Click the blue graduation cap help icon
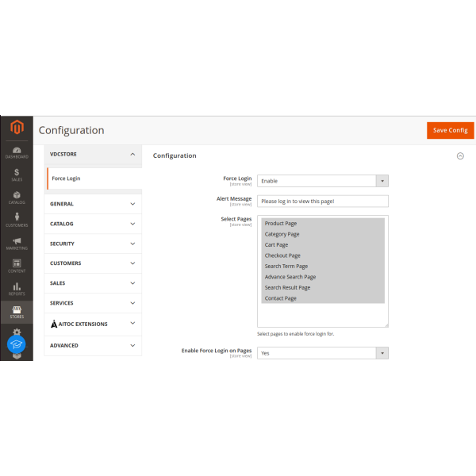The image size is (476, 476). tap(17, 344)
